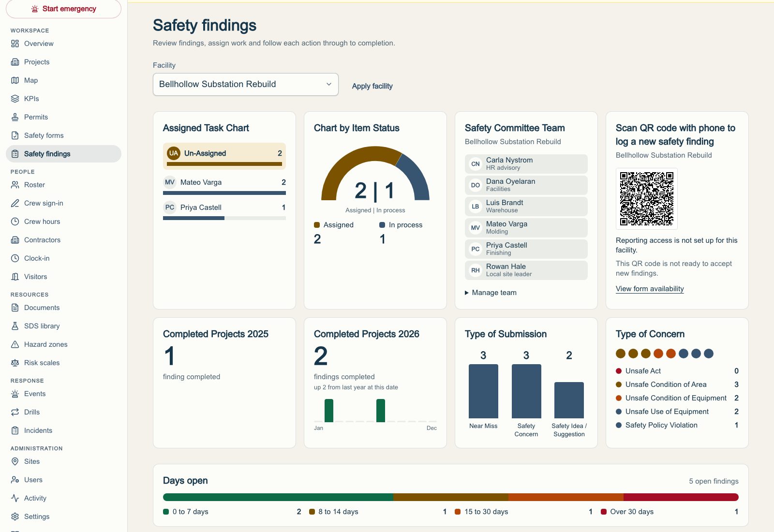Click the Permits stamp icon

click(15, 117)
